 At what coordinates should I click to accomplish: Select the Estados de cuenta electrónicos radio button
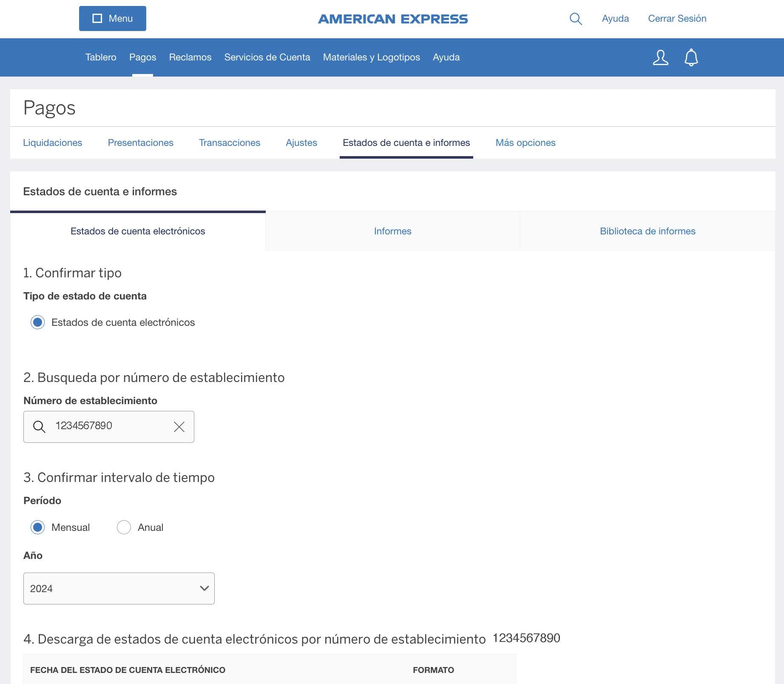tap(38, 322)
